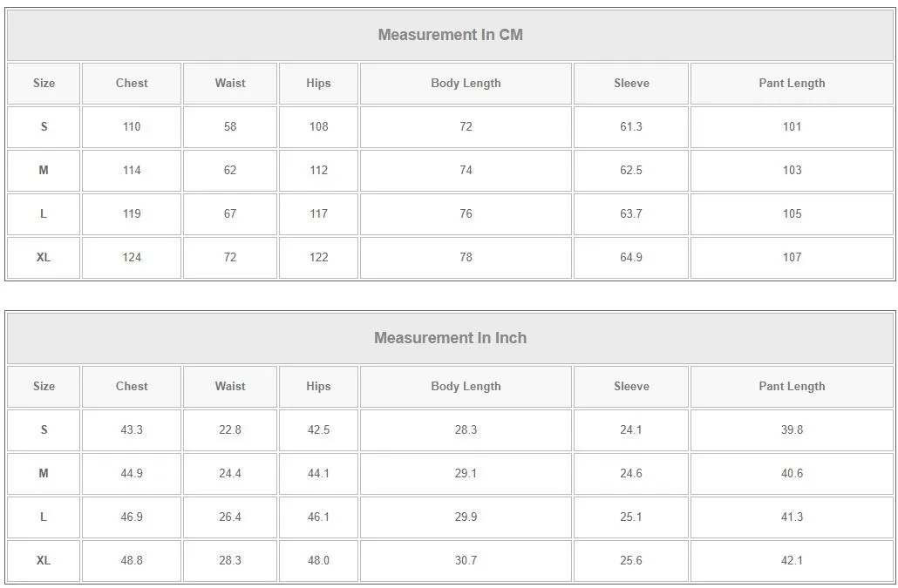Image resolution: width=898 pixels, height=588 pixels.
Task: Select body length value 29.9 cell
Action: tap(466, 517)
